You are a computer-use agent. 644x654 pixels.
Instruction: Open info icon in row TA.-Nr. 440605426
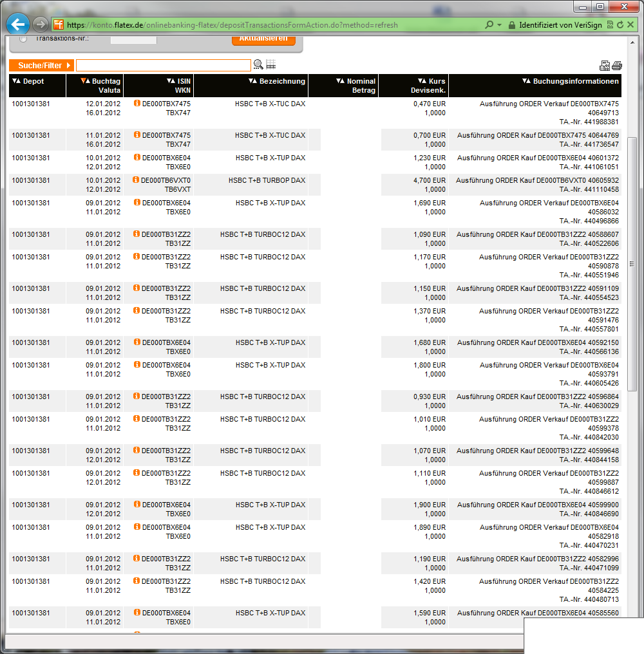click(137, 364)
